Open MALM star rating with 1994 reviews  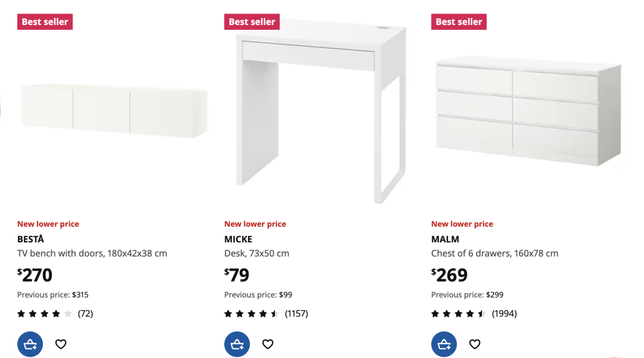click(x=474, y=314)
